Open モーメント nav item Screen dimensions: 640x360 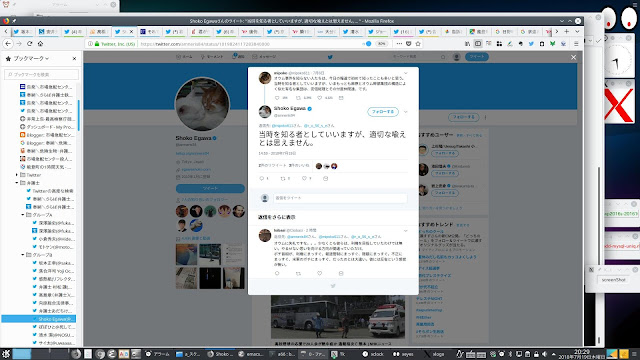211,57
